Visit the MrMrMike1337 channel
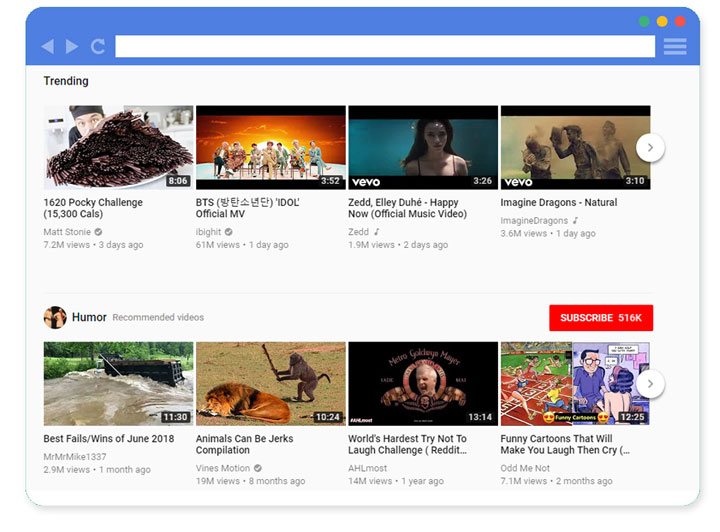Viewport: 720px width, 532px height. point(75,457)
